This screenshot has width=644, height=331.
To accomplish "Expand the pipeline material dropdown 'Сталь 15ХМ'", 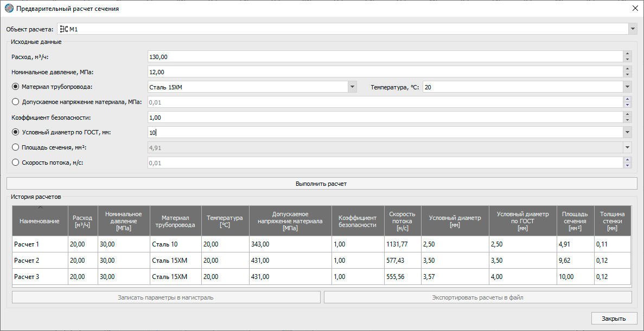I will pyautogui.click(x=352, y=87).
